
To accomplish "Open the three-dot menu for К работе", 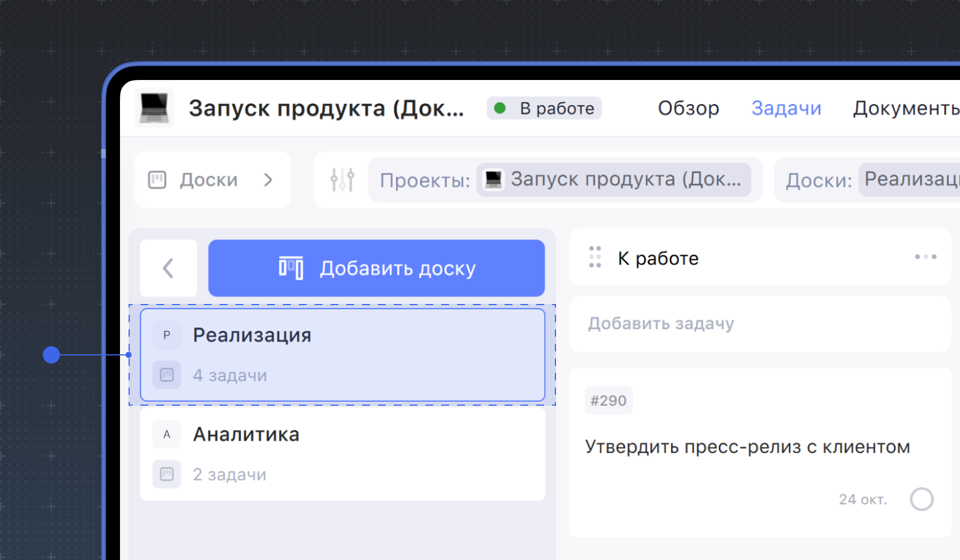I will click(925, 257).
